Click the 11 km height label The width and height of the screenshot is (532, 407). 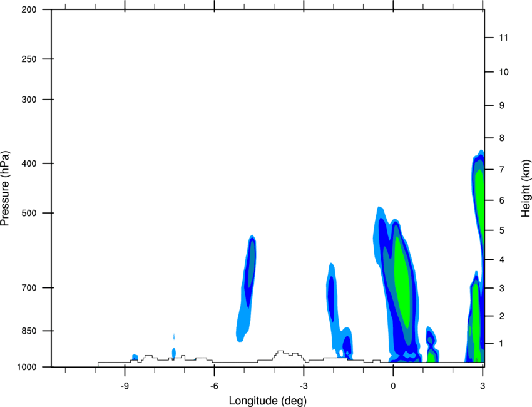pyautogui.click(x=504, y=38)
